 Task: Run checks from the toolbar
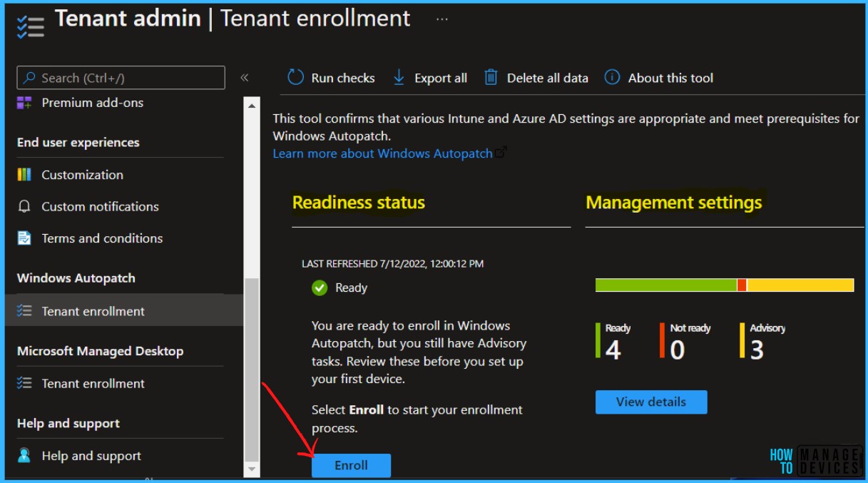tap(343, 78)
